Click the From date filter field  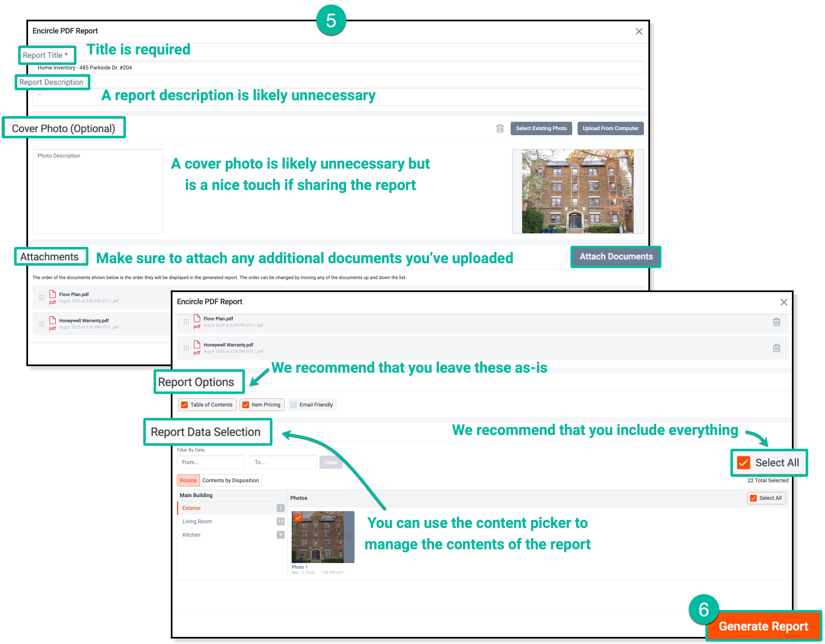click(210, 462)
